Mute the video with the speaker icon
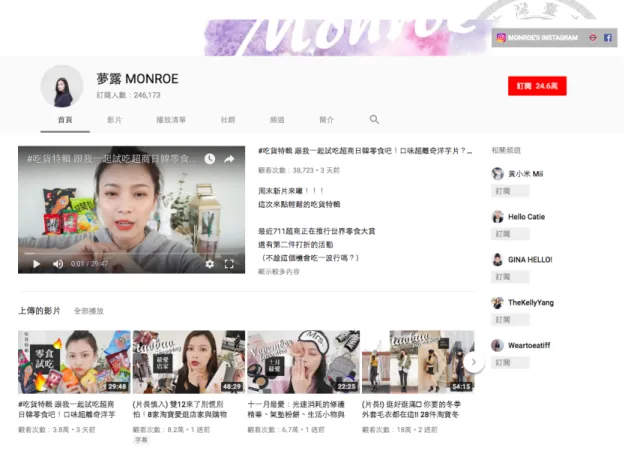The width and height of the screenshot is (628, 460). coord(58,264)
